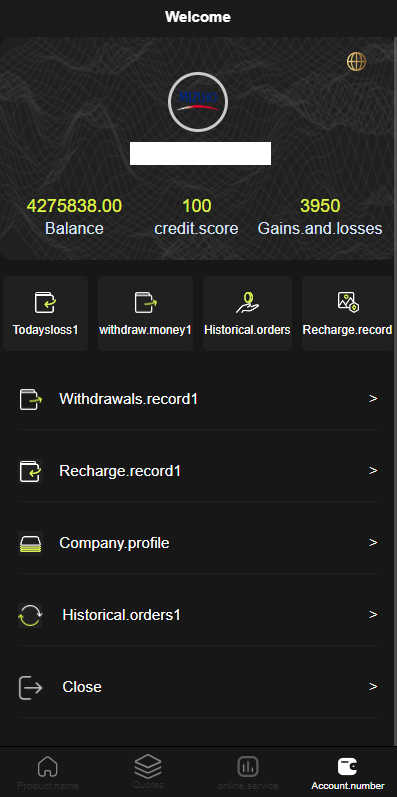Switch to the Quotes tab
This screenshot has width=397, height=797.
pyautogui.click(x=148, y=773)
